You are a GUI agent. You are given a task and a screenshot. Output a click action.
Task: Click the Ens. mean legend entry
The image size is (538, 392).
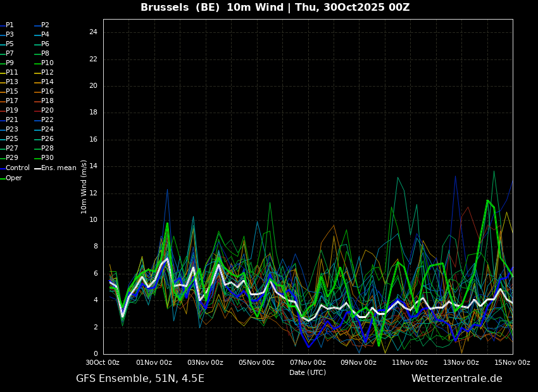pyautogui.click(x=56, y=168)
